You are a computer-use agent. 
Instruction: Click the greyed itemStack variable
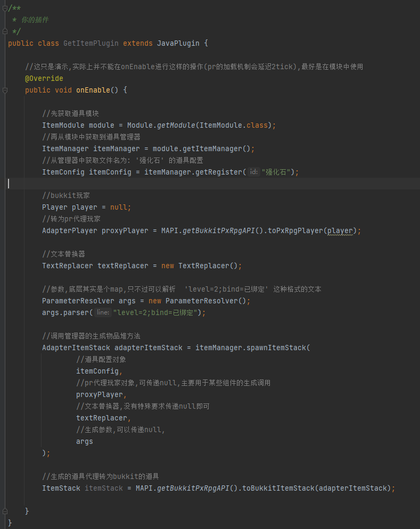[104, 488]
